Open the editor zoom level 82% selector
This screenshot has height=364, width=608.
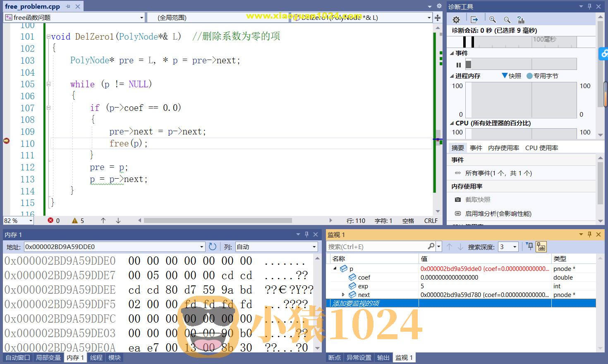18,220
